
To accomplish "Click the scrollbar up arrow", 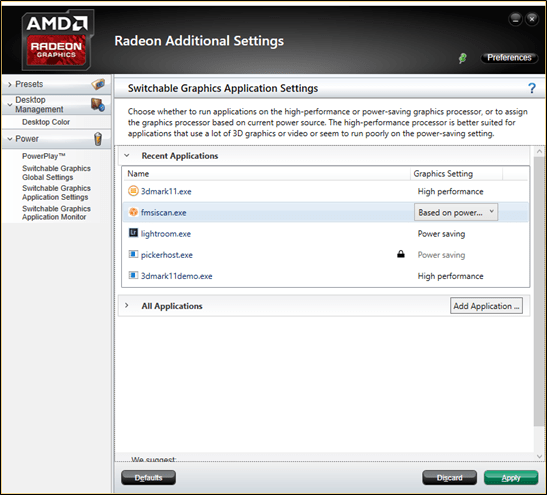I will point(539,151).
